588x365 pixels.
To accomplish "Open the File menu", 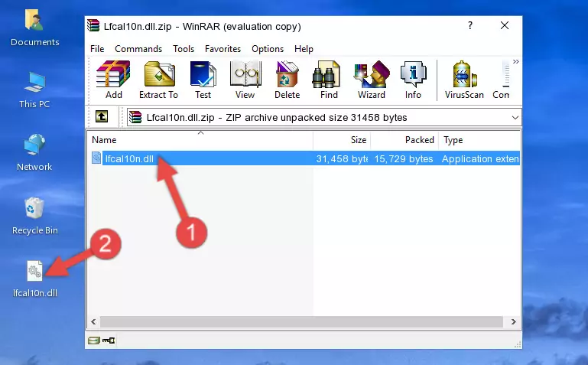I will (x=97, y=49).
